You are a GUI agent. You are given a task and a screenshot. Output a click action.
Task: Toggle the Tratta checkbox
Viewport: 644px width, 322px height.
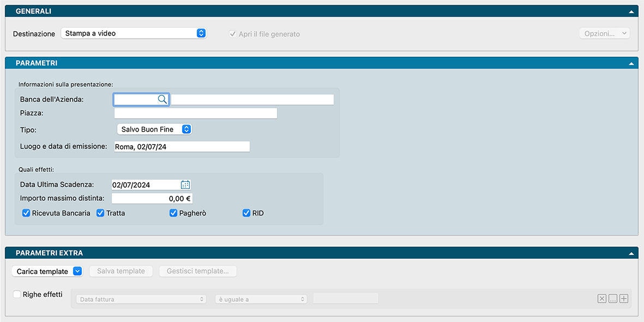[x=100, y=213]
